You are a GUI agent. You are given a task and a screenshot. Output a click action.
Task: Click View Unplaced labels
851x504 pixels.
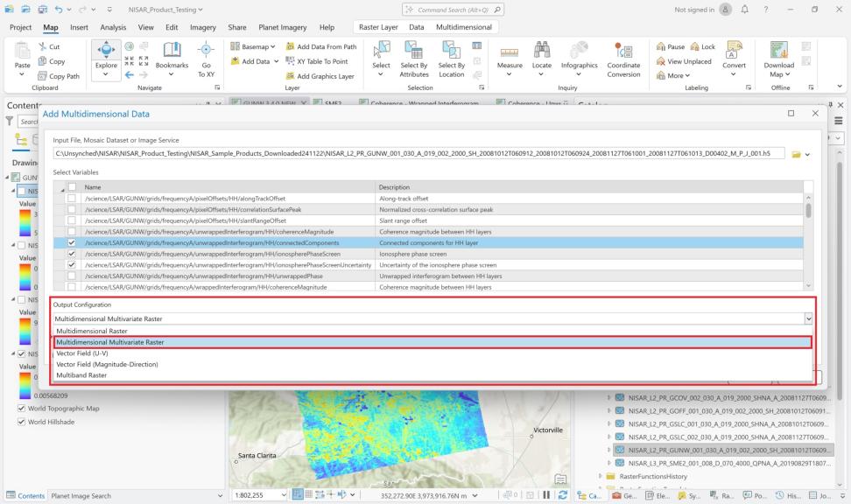point(684,61)
